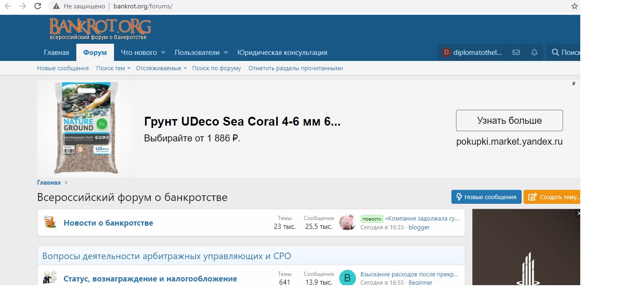644x294 pixels.
Task: Reload the page with the refresh icon
Action: [x=38, y=7]
